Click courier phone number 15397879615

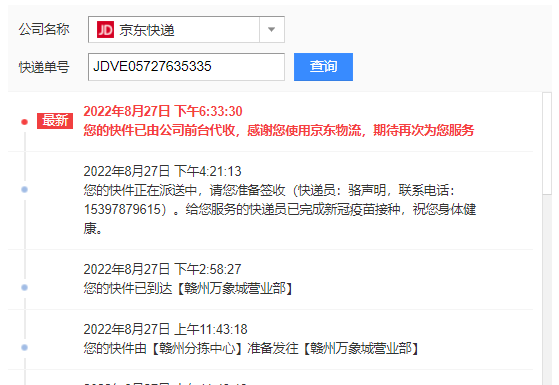[x=123, y=209]
